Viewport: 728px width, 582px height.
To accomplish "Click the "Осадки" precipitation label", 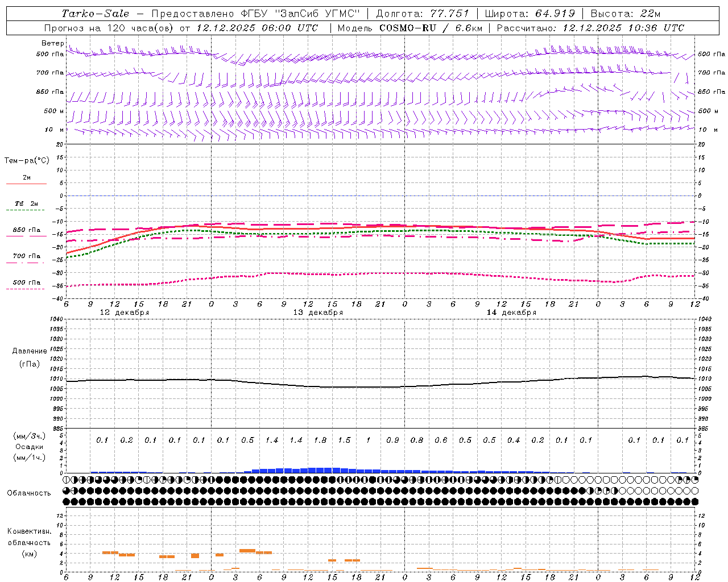I will pos(30,447).
